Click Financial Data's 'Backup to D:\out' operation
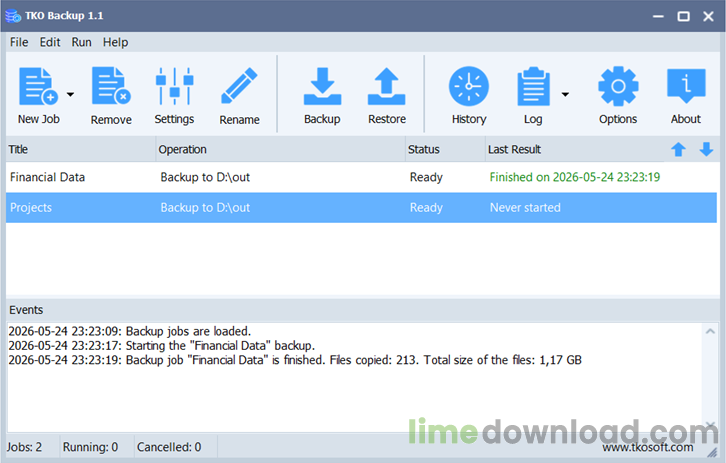726x463 pixels. click(205, 177)
